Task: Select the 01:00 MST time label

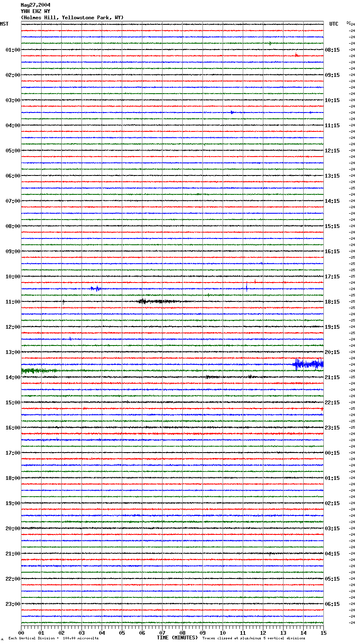Action: tap(13, 50)
